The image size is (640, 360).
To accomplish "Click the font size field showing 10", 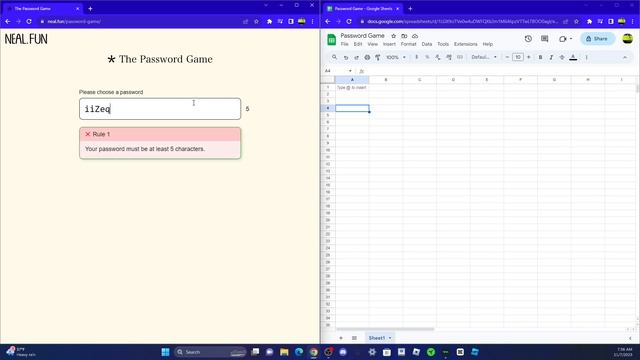I will [x=518, y=57].
